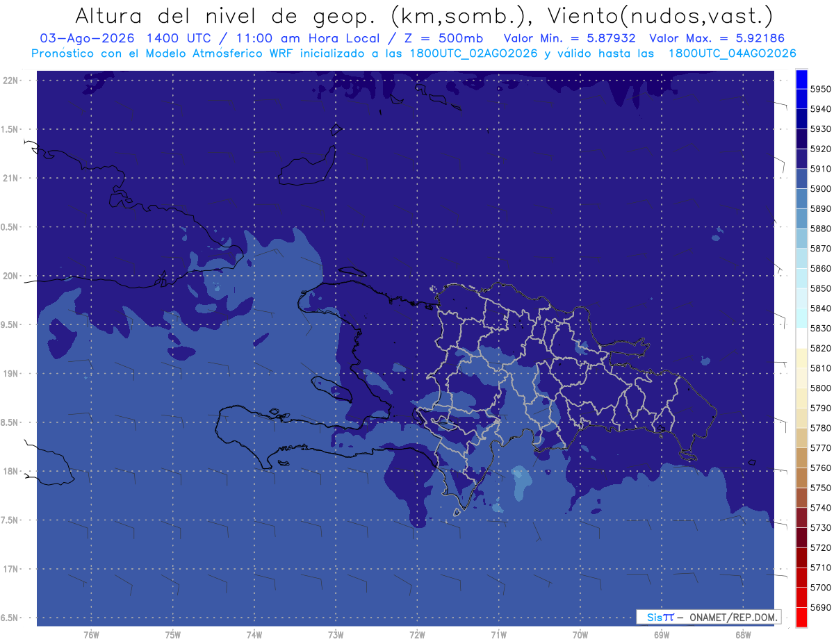Viewport: 834px width, 644px height.
Task: Click the '5750' legend value
Action: pyautogui.click(x=821, y=488)
